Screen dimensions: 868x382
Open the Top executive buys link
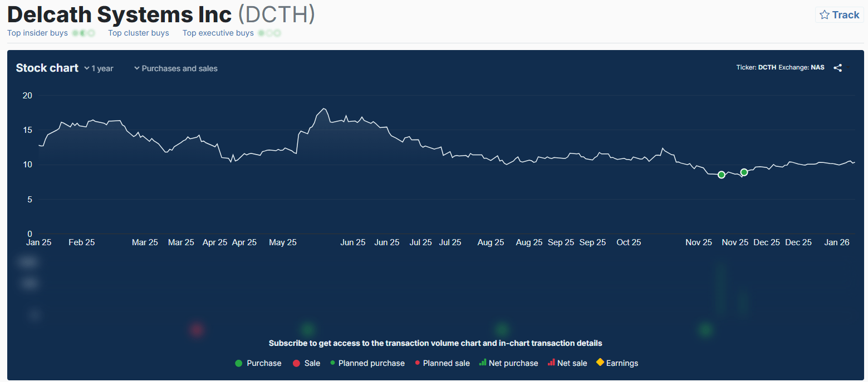[x=218, y=33]
